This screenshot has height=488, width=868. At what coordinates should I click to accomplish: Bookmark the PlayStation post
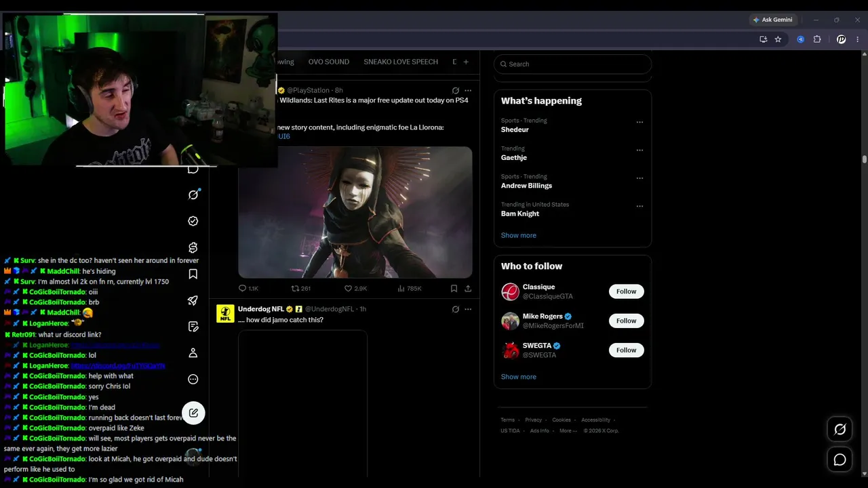click(x=454, y=288)
